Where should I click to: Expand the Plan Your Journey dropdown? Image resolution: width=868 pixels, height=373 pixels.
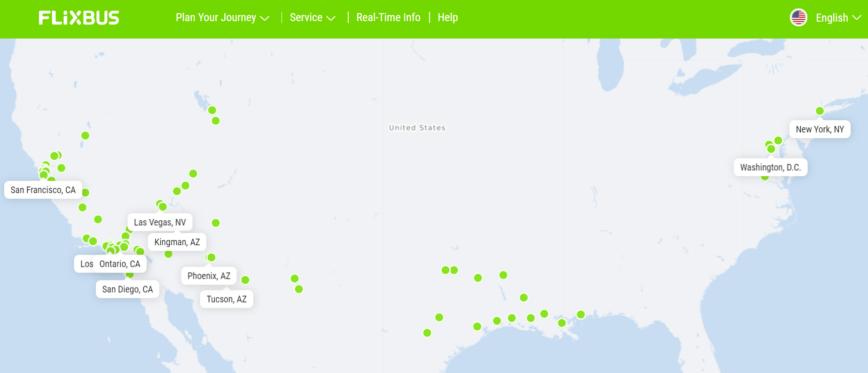pos(222,18)
